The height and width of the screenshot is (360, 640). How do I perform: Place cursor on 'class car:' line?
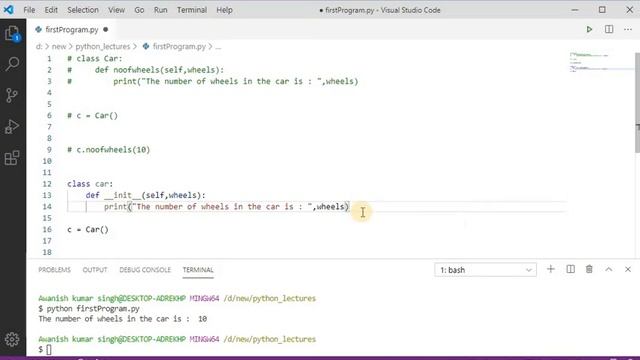(x=90, y=184)
